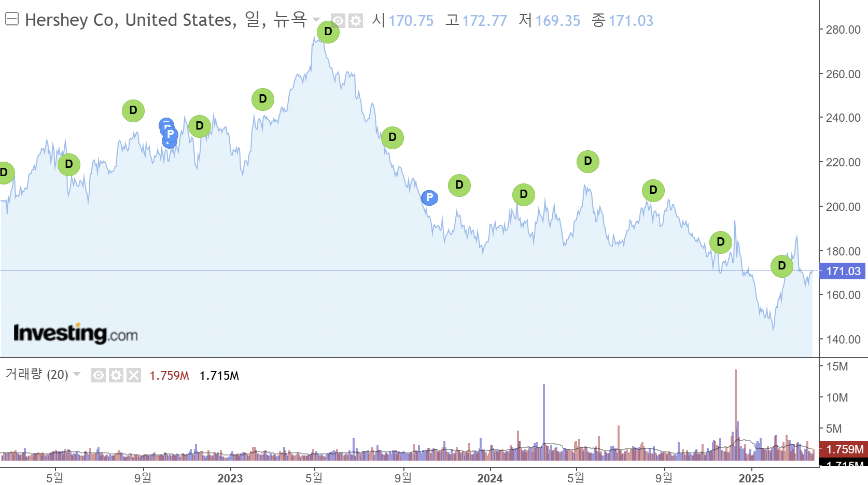Toggle eye visibility of Hershey main series
Screen dimensions: 868x485
[338, 21]
